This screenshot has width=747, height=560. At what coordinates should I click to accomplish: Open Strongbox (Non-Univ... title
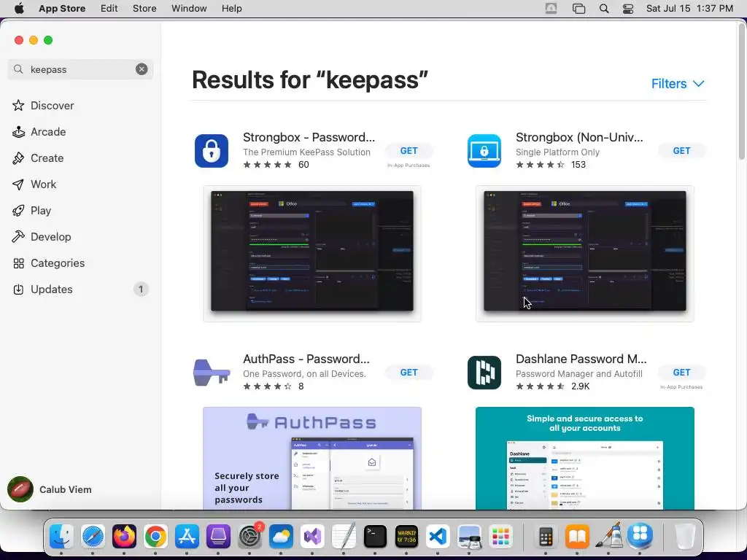(x=579, y=137)
